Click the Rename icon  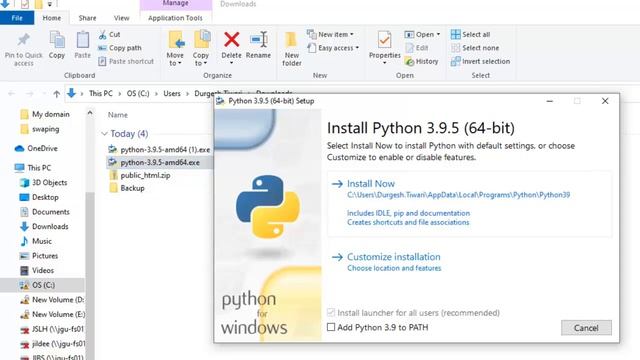pyautogui.click(x=258, y=40)
